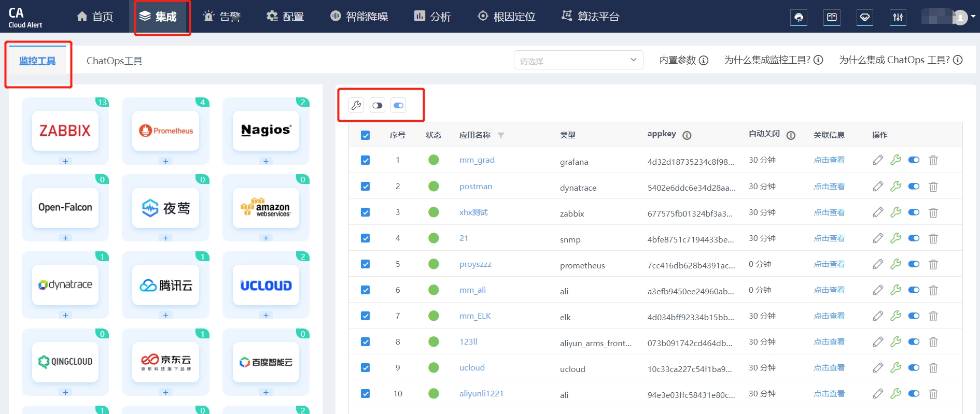Uncheck the mm_grad row checkbox
The width and height of the screenshot is (980, 414).
[x=365, y=160]
